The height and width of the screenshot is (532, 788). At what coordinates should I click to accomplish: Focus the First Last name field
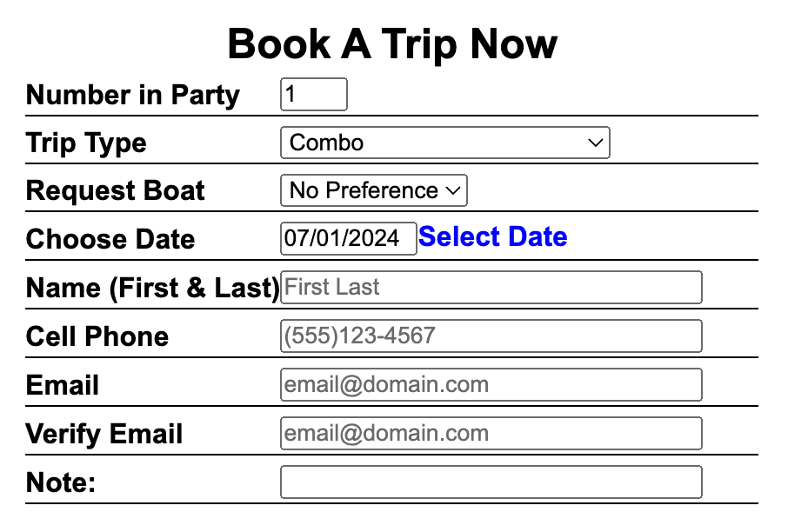coord(491,288)
